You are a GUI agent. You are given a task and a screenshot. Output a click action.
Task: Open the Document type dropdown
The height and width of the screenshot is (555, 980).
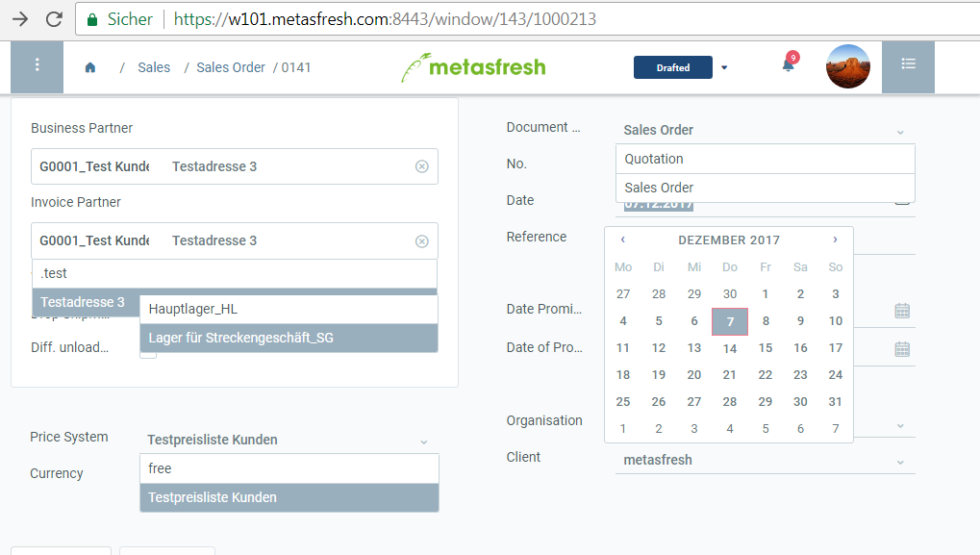[x=765, y=130]
